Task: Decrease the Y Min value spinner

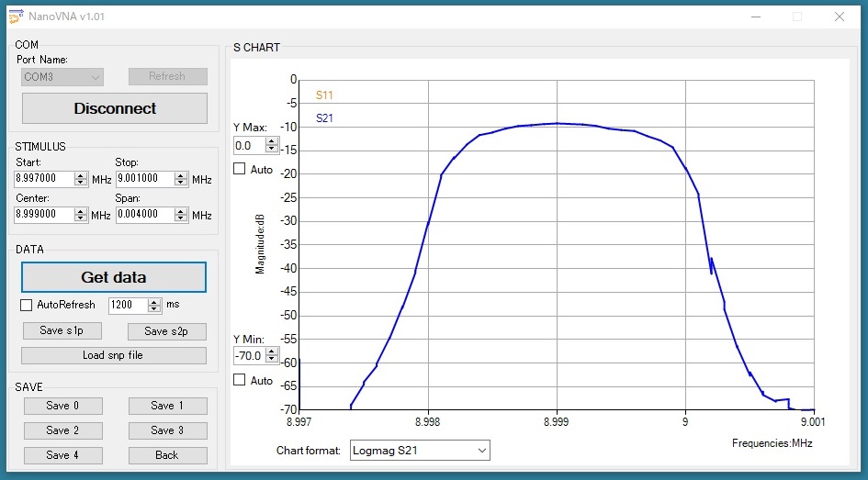Action: (x=271, y=359)
